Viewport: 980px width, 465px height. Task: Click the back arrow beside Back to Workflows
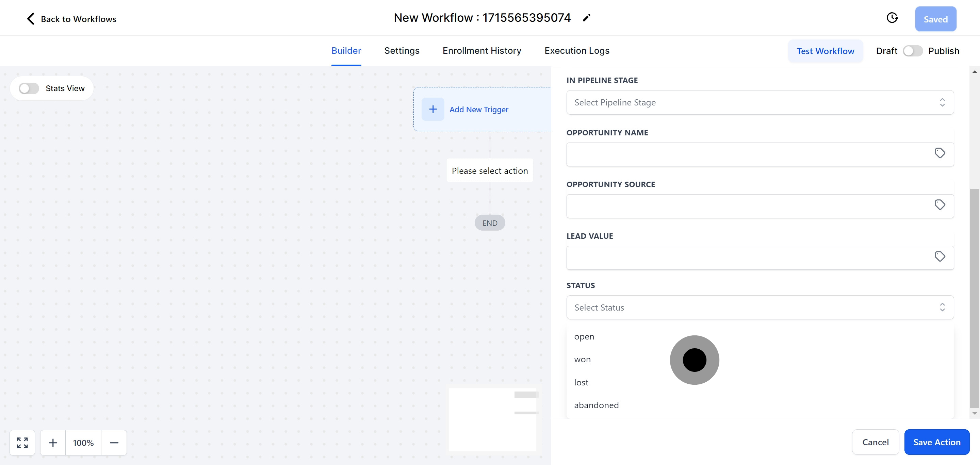(x=30, y=18)
